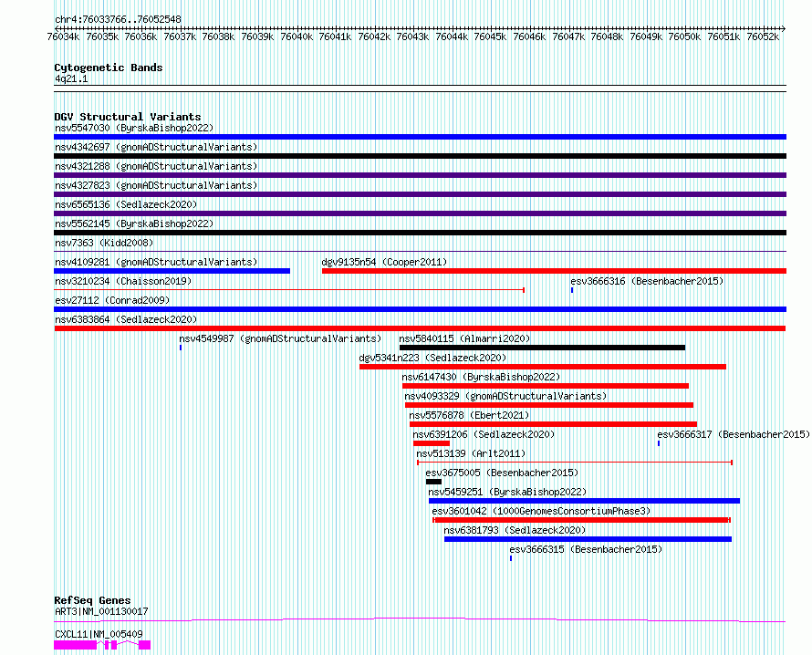Viewport: 812px width, 655px height.
Task: Click the black nsv4342697 variant bar
Action: click(x=420, y=156)
